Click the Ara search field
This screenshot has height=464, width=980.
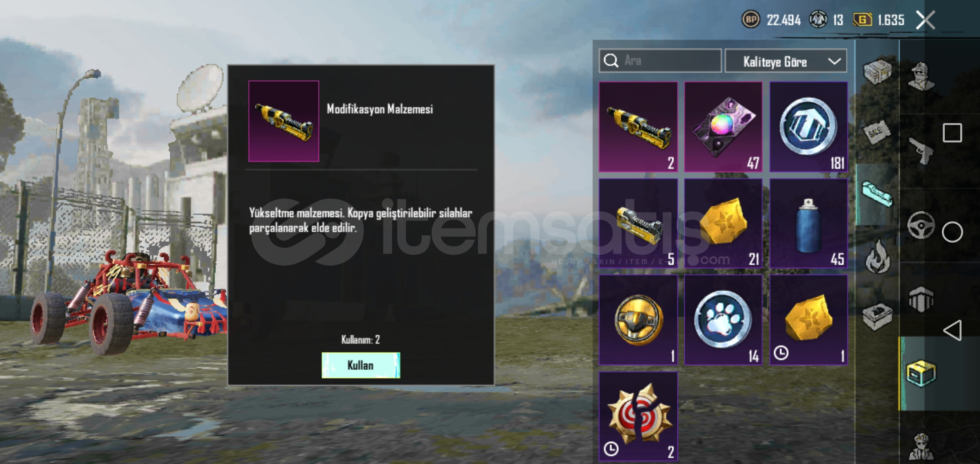[x=660, y=61]
